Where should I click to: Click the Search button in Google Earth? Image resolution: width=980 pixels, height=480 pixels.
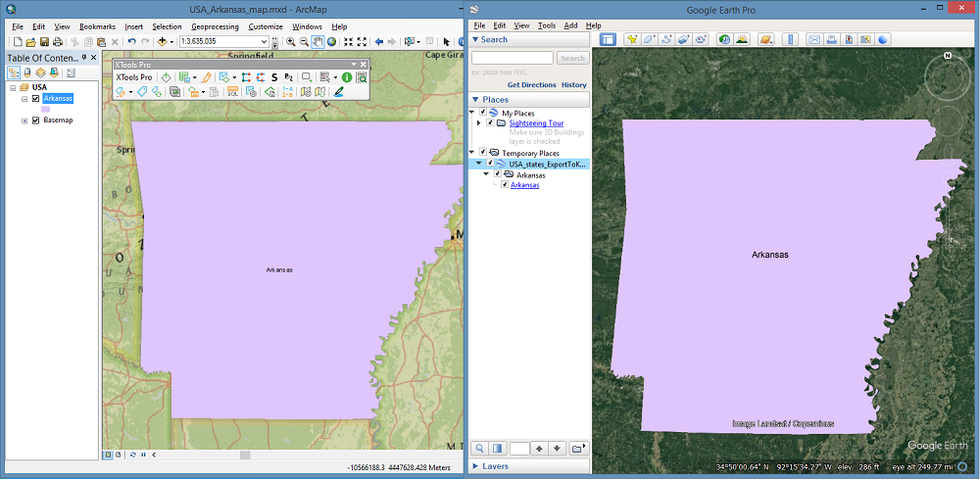coord(572,58)
